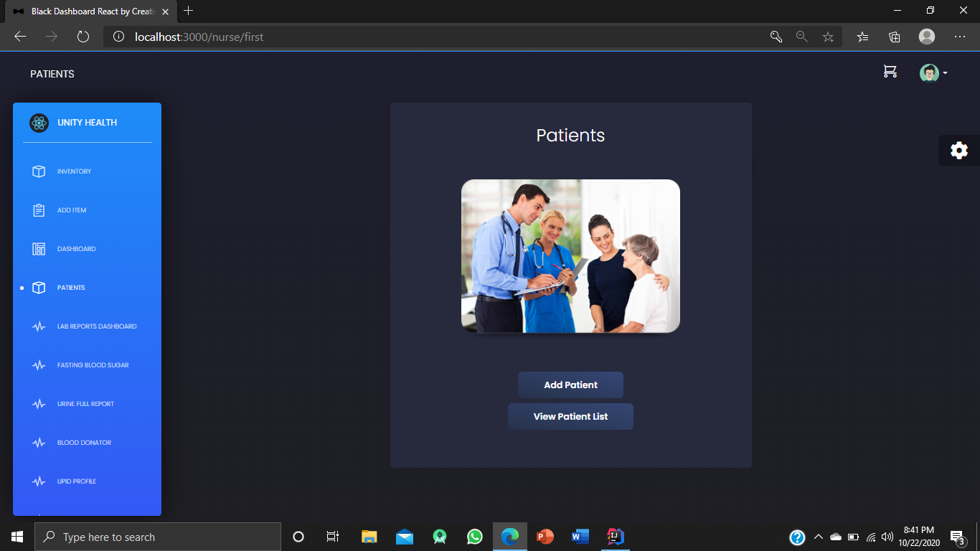Viewport: 980px width, 551px height.
Task: Click the Unity Health brand link
Action: coord(87,123)
